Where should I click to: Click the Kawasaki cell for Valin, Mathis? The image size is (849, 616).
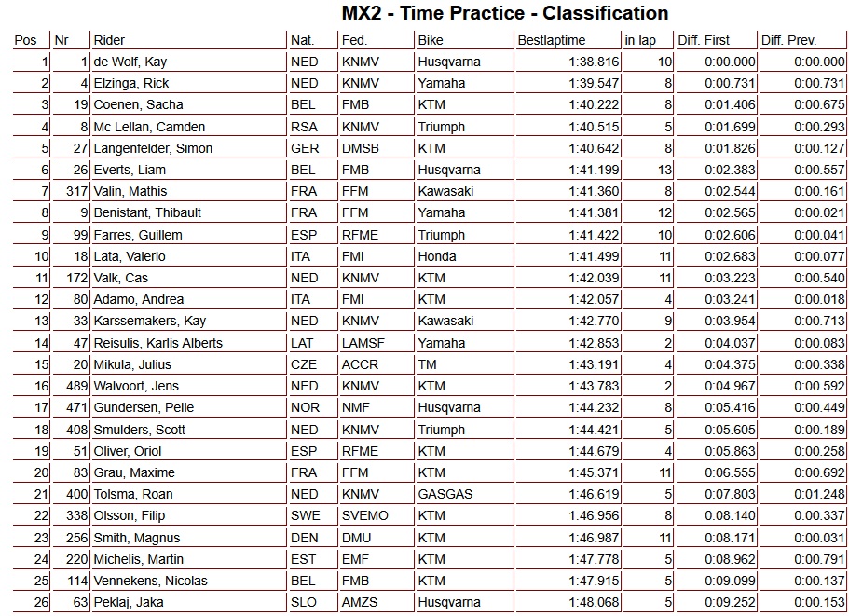[x=445, y=191]
